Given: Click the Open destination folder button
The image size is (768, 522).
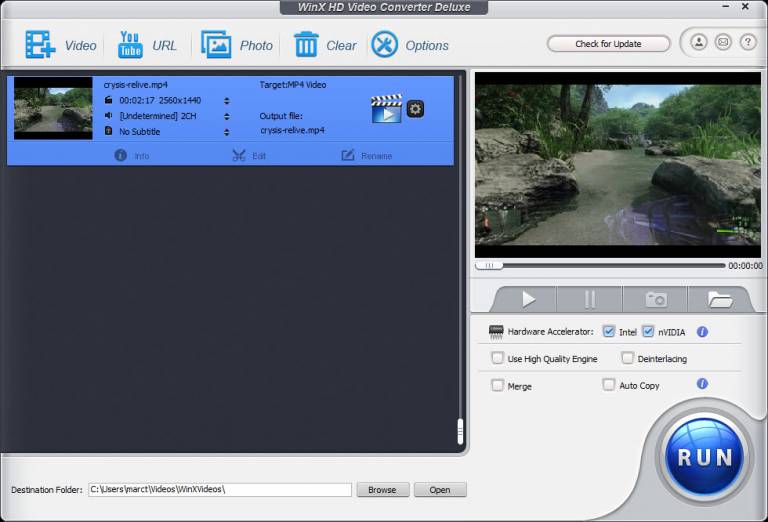Looking at the screenshot, I should [440, 490].
